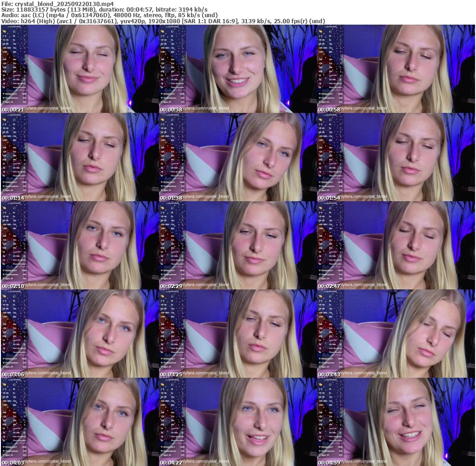The width and height of the screenshot is (476, 466).
Task: Click the Audio codec info line
Action: pos(109,15)
